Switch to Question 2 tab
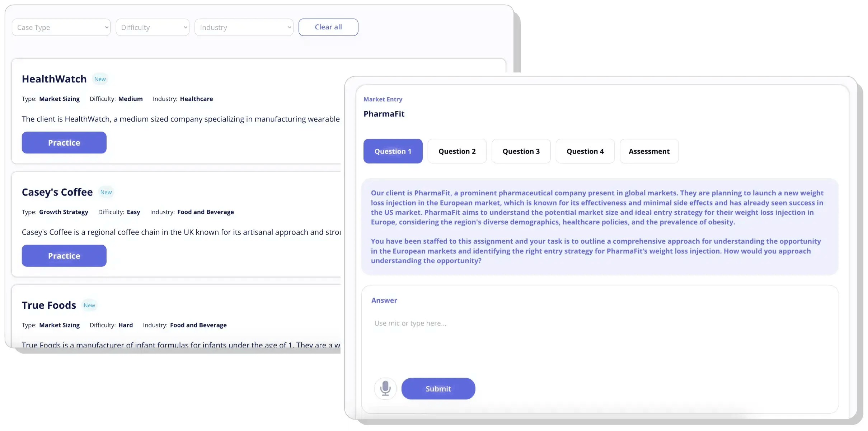This screenshot has height=431, width=868. (x=457, y=151)
